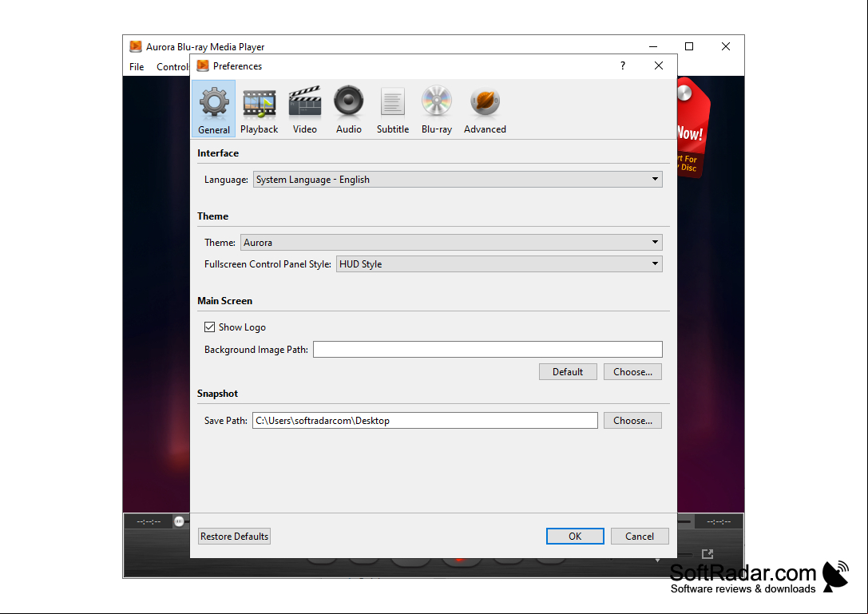Choose a background image path
868x614 pixels.
click(632, 372)
